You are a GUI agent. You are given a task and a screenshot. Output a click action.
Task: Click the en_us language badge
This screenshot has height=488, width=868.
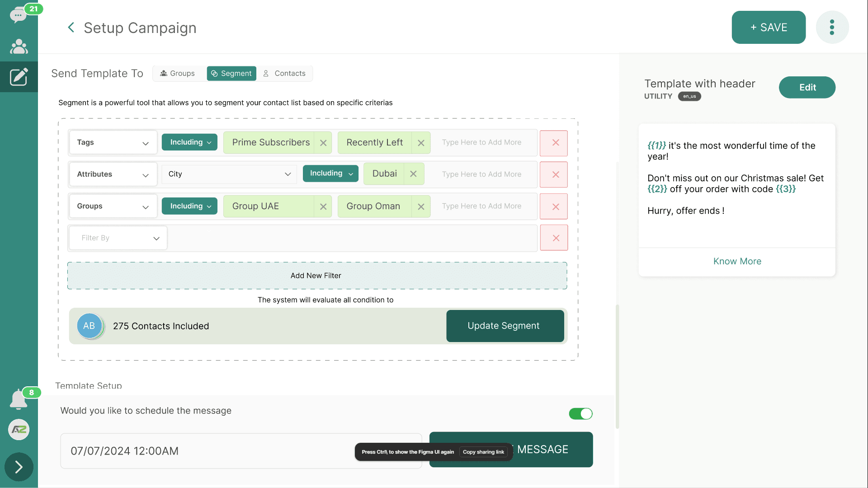click(x=689, y=96)
